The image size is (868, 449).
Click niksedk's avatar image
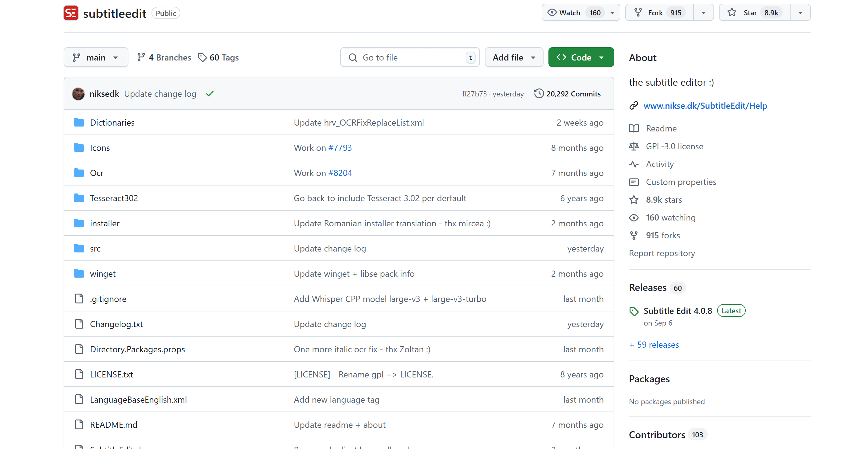coord(79,94)
